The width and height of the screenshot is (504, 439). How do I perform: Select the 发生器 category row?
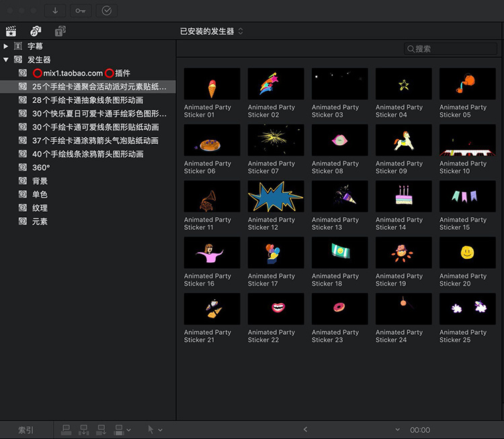pyautogui.click(x=88, y=60)
